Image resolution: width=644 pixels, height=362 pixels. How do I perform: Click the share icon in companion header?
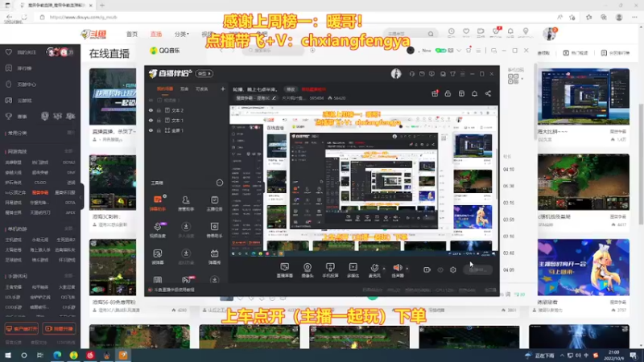coord(488,93)
